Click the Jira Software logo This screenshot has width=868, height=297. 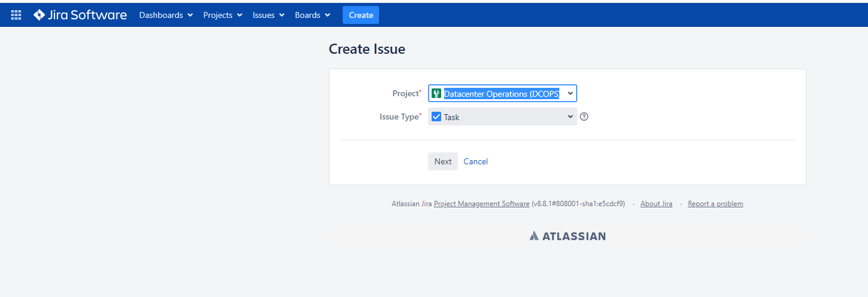pyautogui.click(x=80, y=15)
